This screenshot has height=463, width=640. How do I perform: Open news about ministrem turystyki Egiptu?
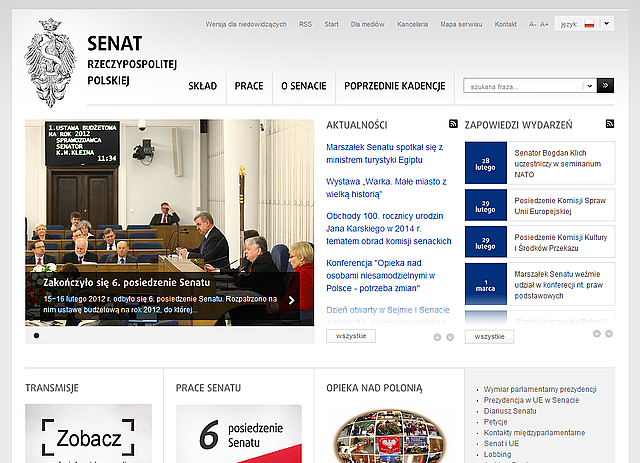(384, 154)
